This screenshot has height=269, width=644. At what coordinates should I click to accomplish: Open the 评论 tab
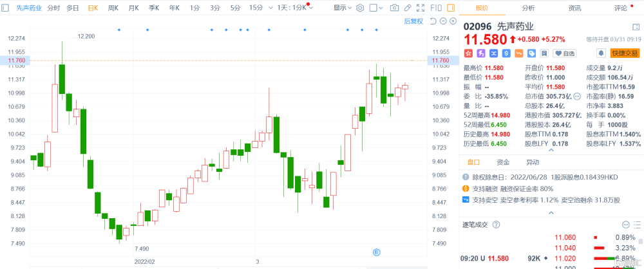click(x=621, y=8)
